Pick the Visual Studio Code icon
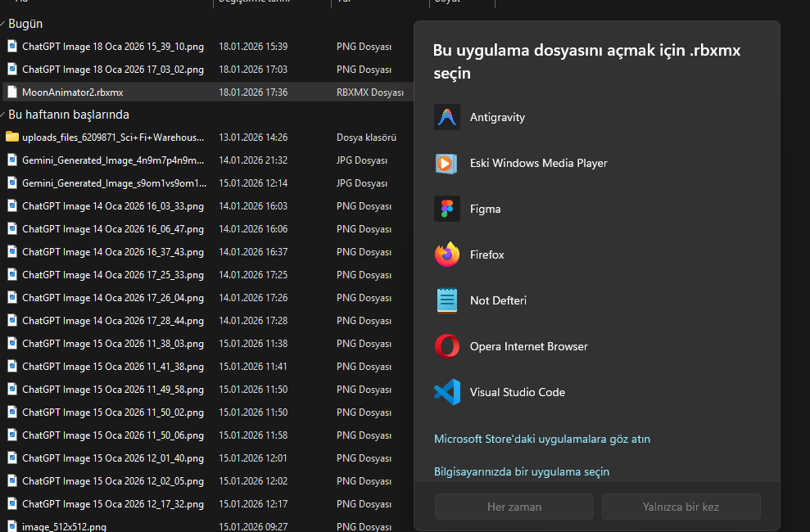The width and height of the screenshot is (810, 532). (447, 392)
